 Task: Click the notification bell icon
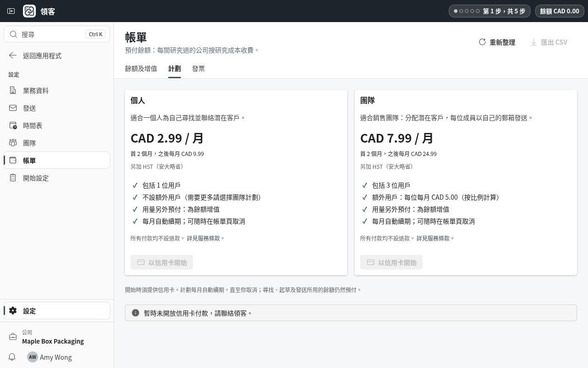(x=12, y=357)
